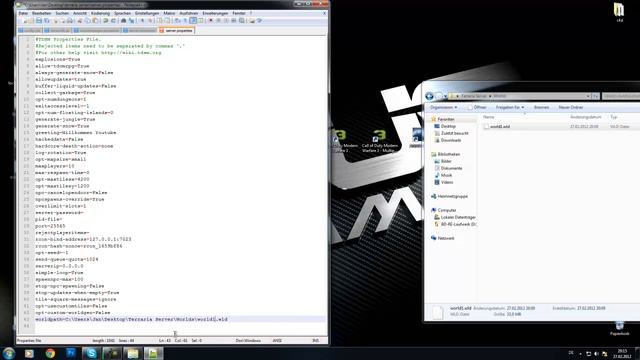Click the 'greeting=Willkommen Youtube' line
This screenshot has height=360, width=640.
click(76, 133)
